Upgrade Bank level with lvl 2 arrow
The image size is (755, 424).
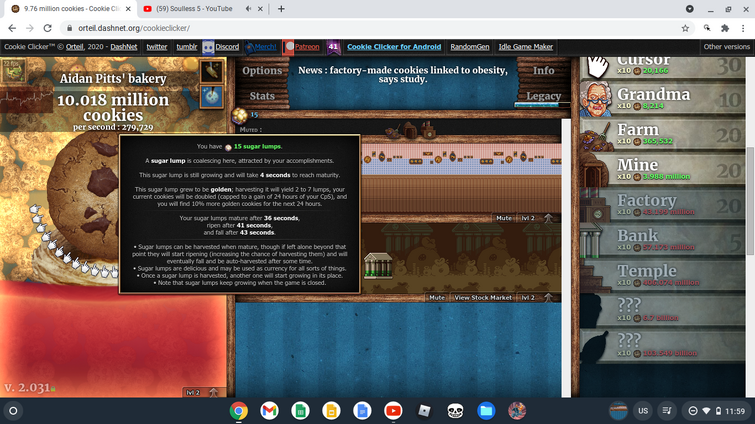535,297
